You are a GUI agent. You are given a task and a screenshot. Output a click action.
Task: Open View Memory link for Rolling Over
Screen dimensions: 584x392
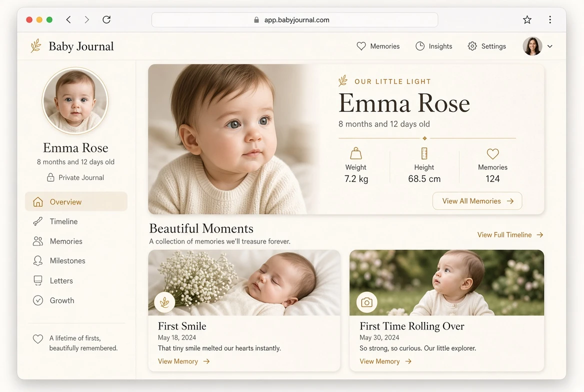385,361
